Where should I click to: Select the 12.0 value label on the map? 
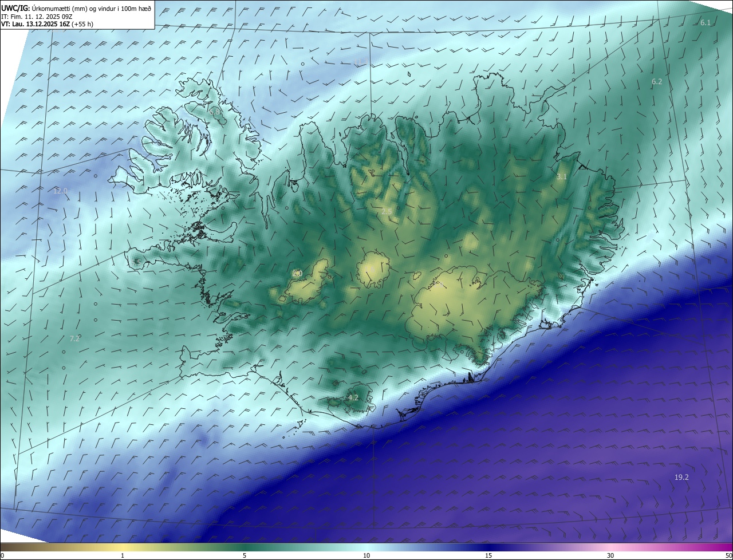[x=60, y=191]
